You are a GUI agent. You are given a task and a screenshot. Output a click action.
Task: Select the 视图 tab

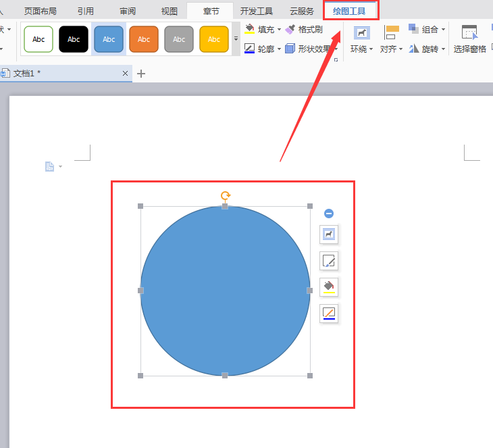pyautogui.click(x=169, y=11)
